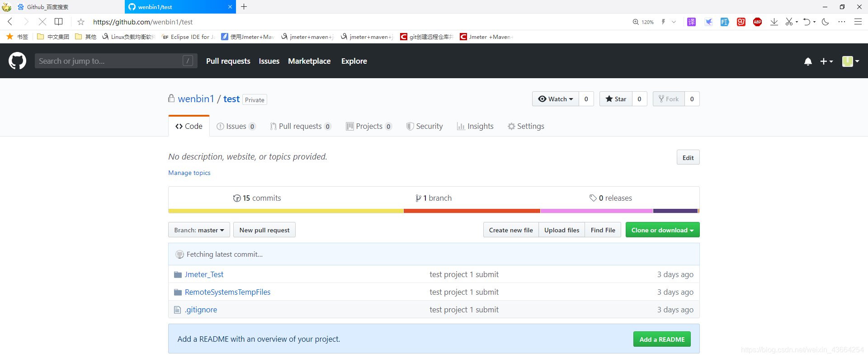Close the wenbin1/test tab

230,7
